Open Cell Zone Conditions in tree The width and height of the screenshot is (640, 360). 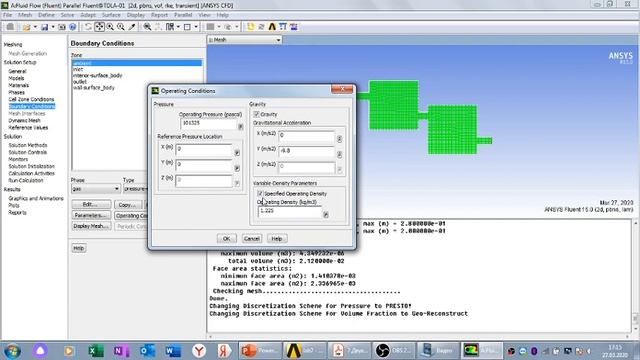[x=31, y=99]
